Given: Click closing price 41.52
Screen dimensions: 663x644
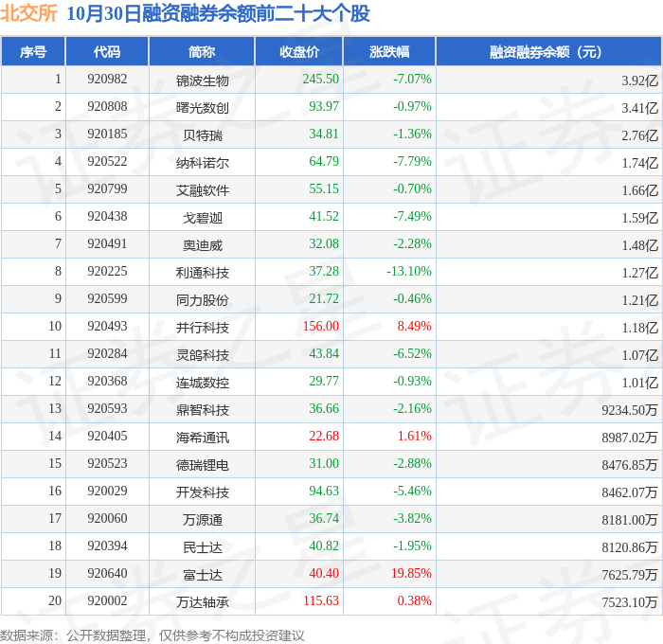Looking at the screenshot, I should coord(324,217).
